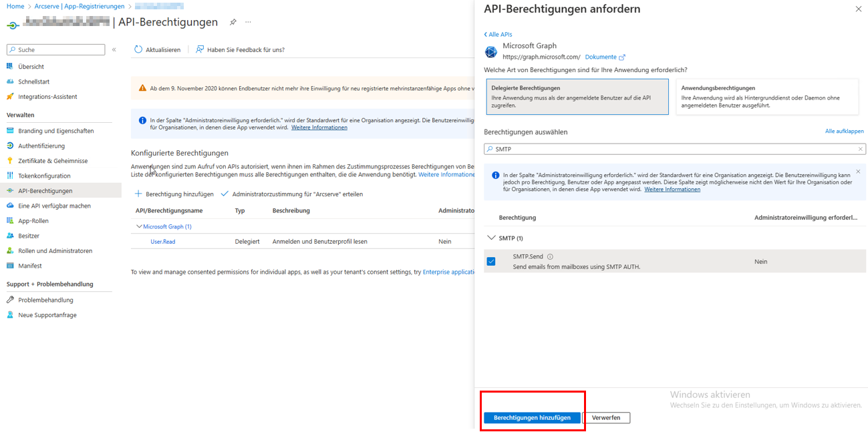The height and width of the screenshot is (436, 868).
Task: Collapse the SMTP (1) group
Action: pos(492,238)
